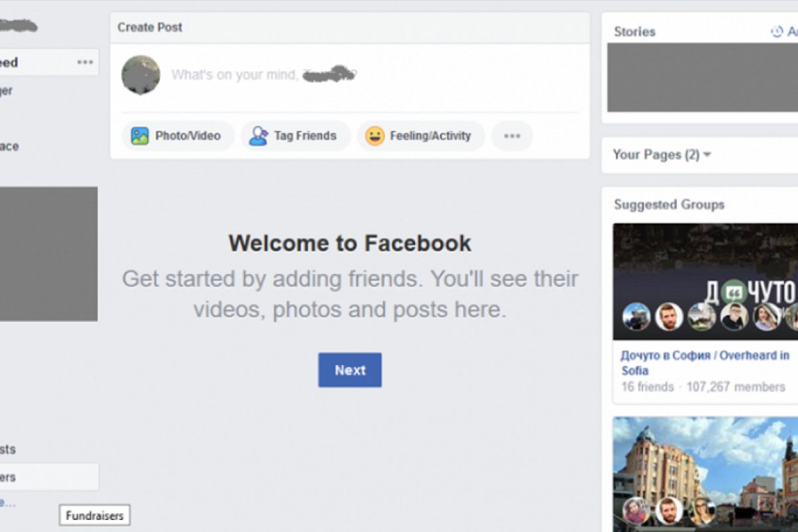Click the clock icon beside Stories
The height and width of the screenshot is (532, 798).
tap(776, 31)
